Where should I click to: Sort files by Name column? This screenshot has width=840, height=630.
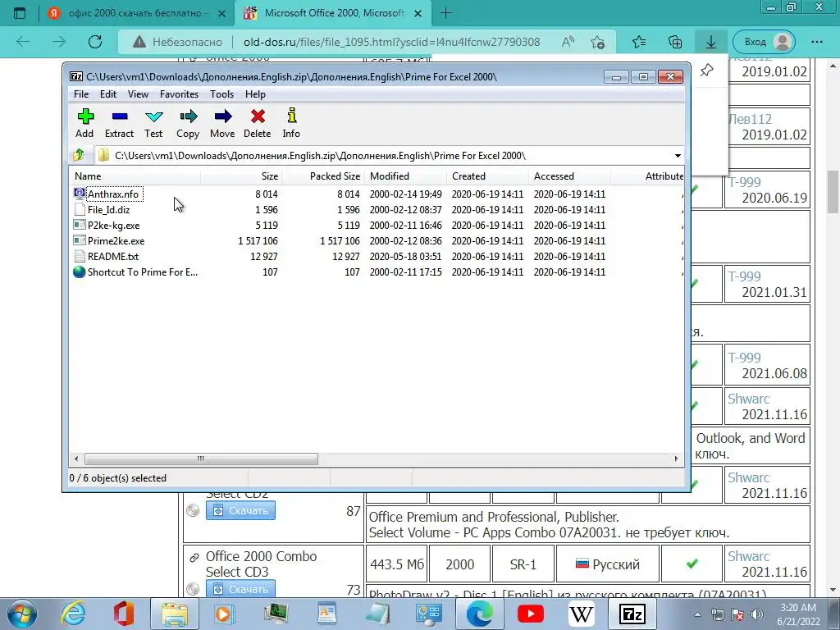coord(135,176)
